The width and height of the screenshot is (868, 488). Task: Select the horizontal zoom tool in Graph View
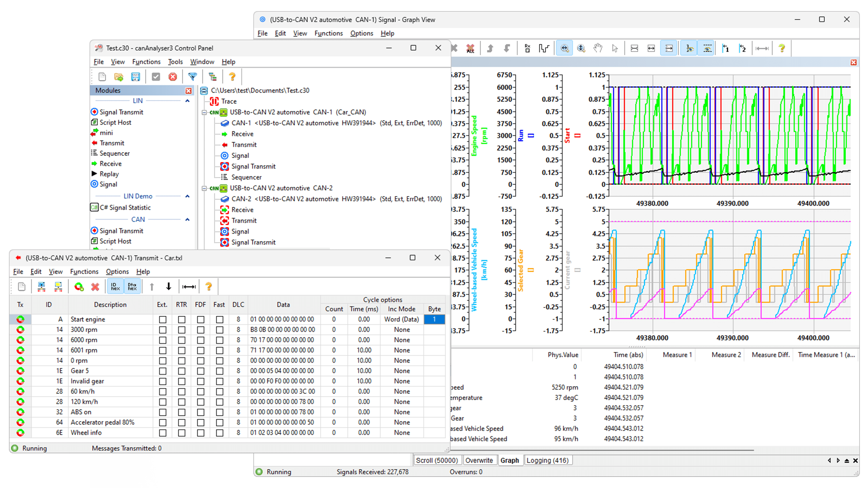tap(565, 47)
